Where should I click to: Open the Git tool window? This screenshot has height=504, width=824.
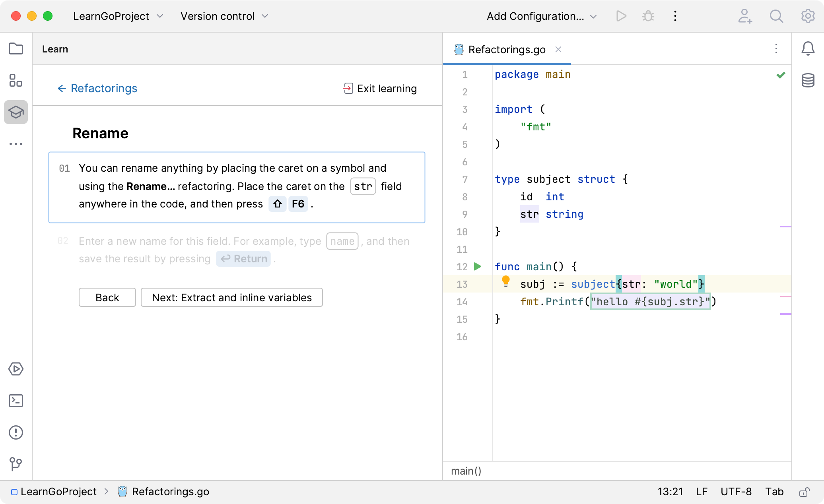coord(16,464)
